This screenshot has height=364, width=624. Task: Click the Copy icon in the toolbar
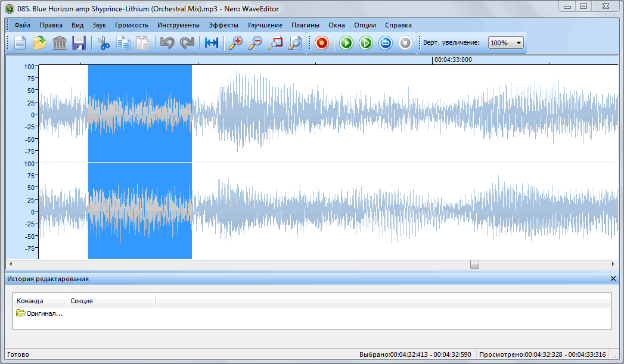tap(123, 43)
